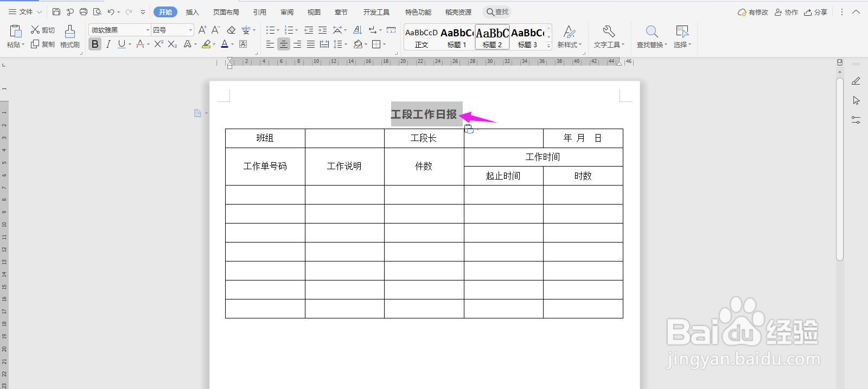Apply distributed alignment
Viewport: 868px width, 389px height.
click(x=324, y=44)
